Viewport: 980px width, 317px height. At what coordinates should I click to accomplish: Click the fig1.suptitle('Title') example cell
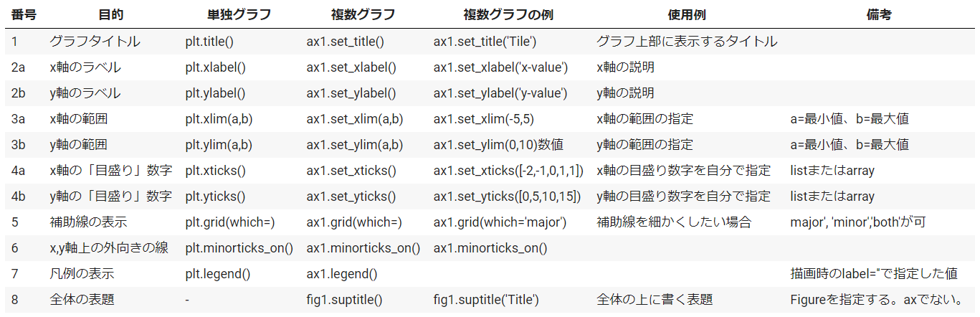(x=486, y=300)
